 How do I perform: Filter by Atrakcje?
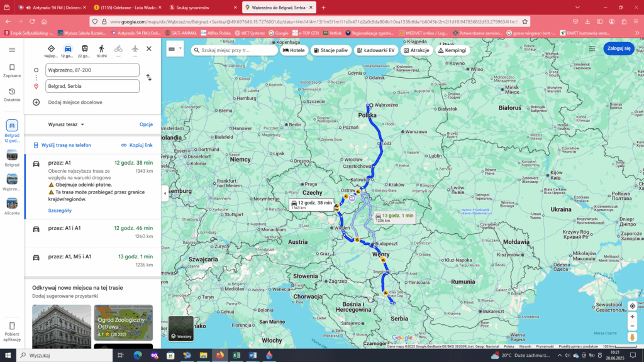[416, 50]
